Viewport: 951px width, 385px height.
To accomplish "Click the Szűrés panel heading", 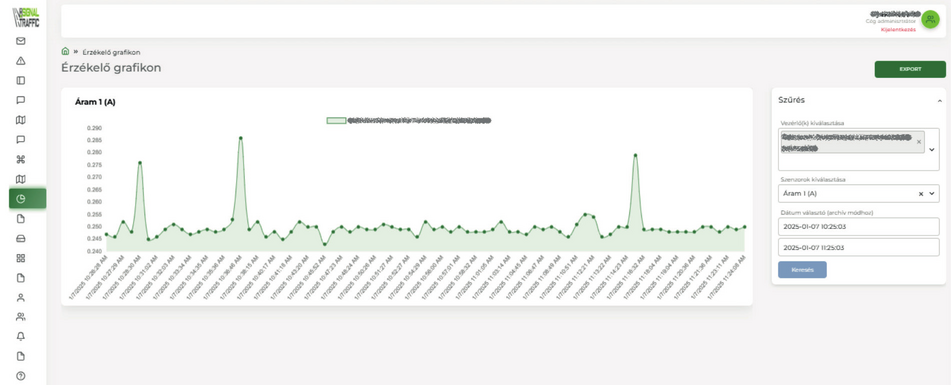I will 791,100.
